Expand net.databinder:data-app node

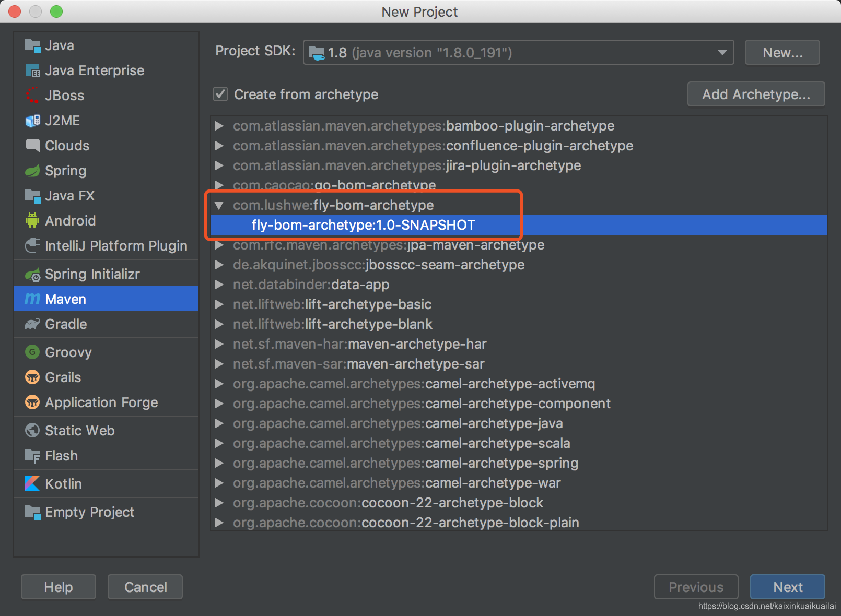219,285
